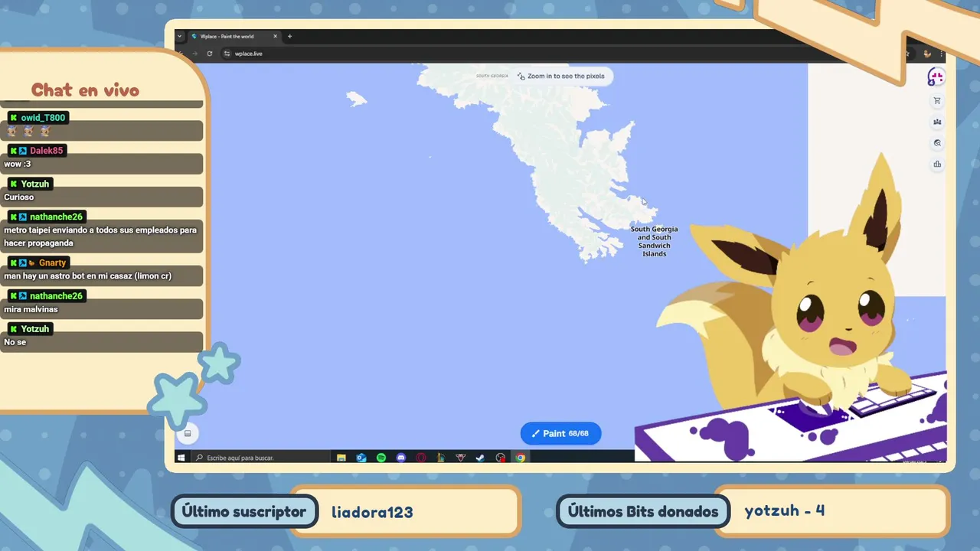Click the 'man hay un astro bot' message
Screen dimensions: 980x551
click(87, 275)
